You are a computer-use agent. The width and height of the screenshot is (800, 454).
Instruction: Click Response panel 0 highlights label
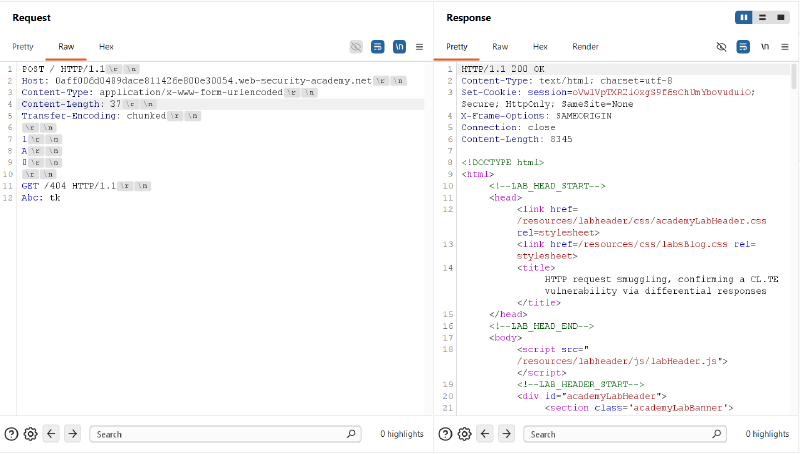(x=767, y=434)
